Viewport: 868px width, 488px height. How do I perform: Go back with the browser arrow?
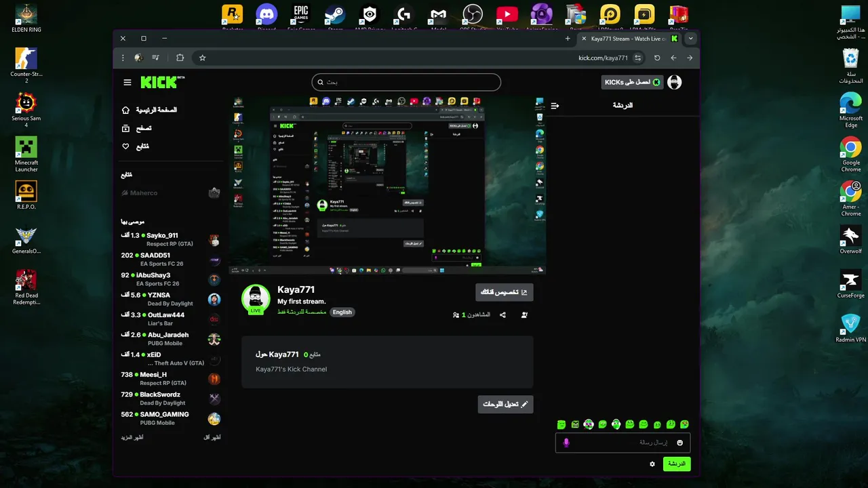[x=673, y=58]
